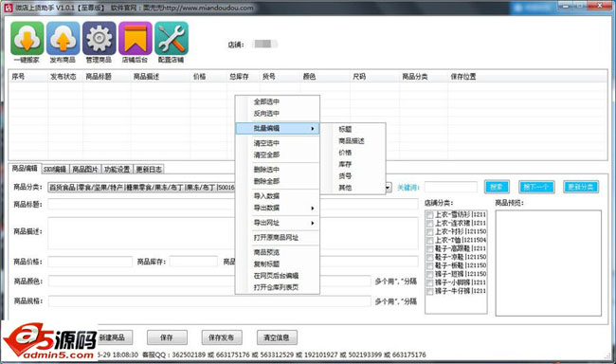The image size is (616, 364).
Task: Switch to the 更新日志 tab
Action: click(149, 170)
